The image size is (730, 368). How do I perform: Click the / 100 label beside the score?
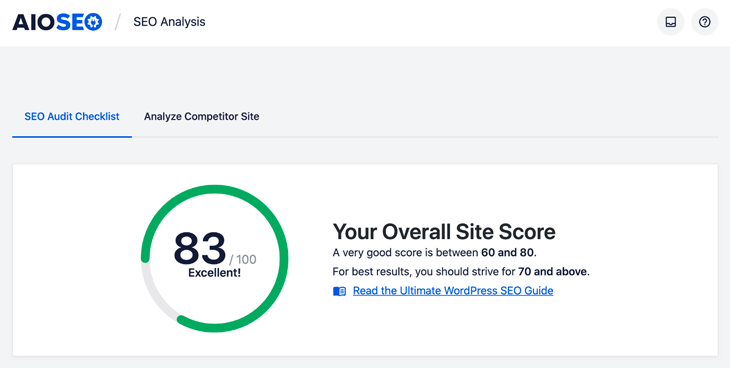243,259
